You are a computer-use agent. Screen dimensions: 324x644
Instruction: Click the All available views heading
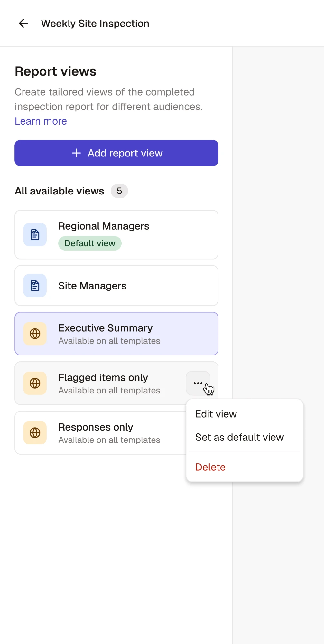tap(60, 191)
